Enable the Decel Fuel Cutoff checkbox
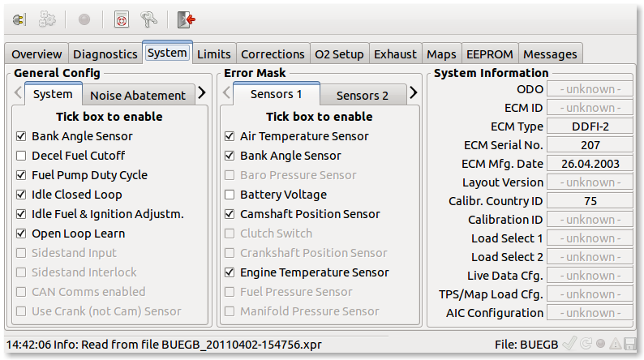The height and width of the screenshot is (360, 644). [21, 156]
